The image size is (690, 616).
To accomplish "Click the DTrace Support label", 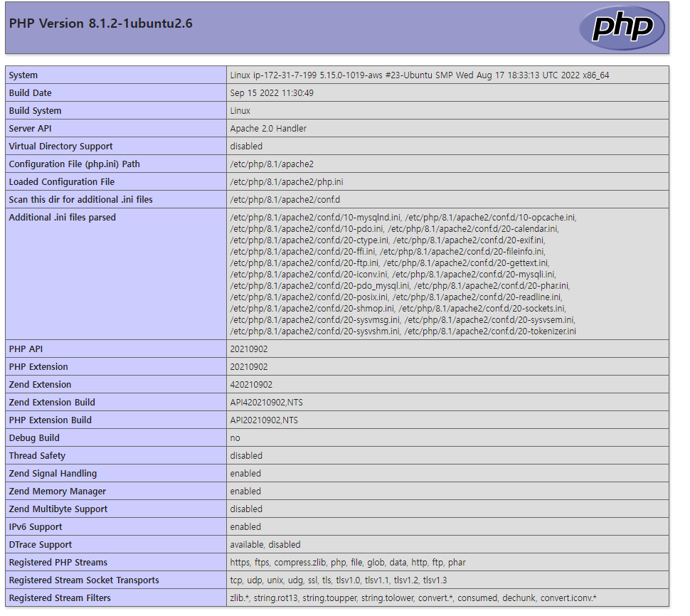I will tap(40, 545).
